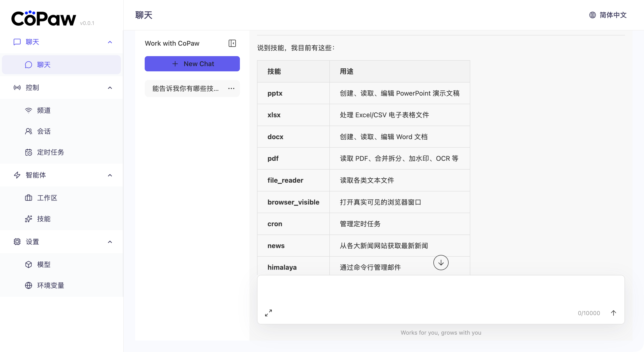Collapse the 设置 sidebar section
644x352 pixels.
tap(110, 242)
